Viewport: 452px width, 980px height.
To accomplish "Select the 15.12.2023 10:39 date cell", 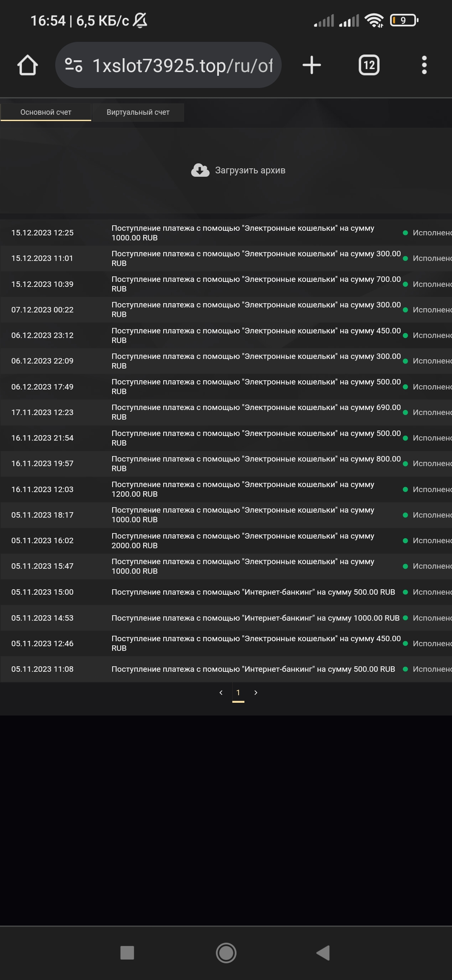I will click(x=42, y=284).
